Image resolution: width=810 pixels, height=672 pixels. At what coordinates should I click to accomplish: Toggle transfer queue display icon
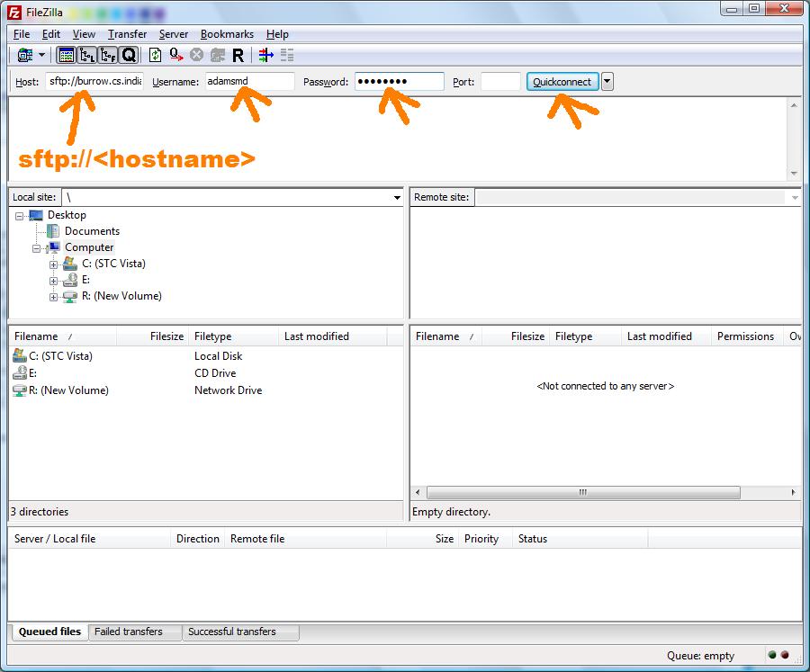click(129, 55)
